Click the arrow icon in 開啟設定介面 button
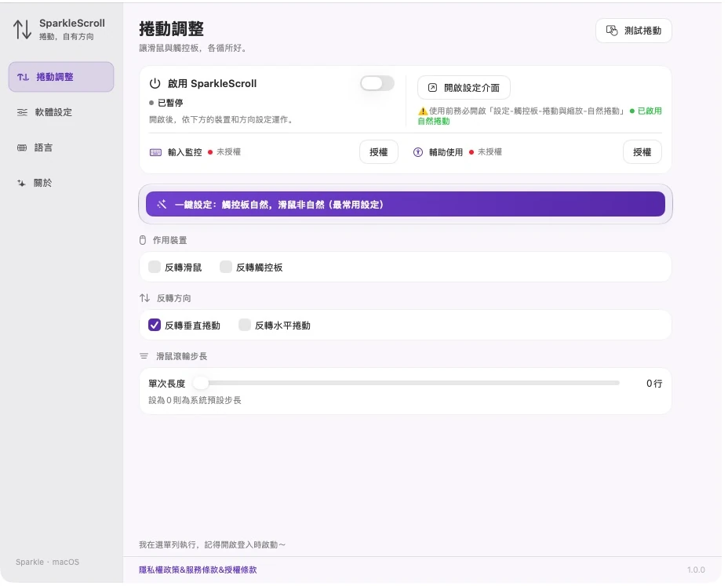 point(432,88)
